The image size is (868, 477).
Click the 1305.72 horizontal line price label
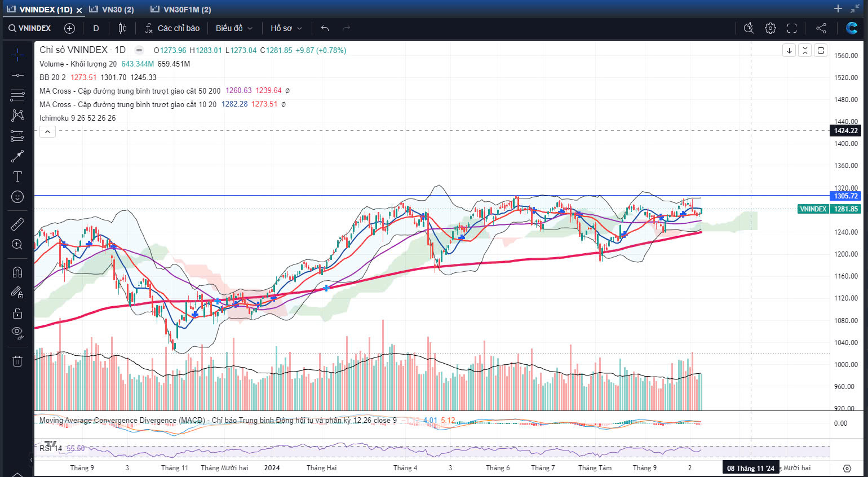[x=845, y=196]
